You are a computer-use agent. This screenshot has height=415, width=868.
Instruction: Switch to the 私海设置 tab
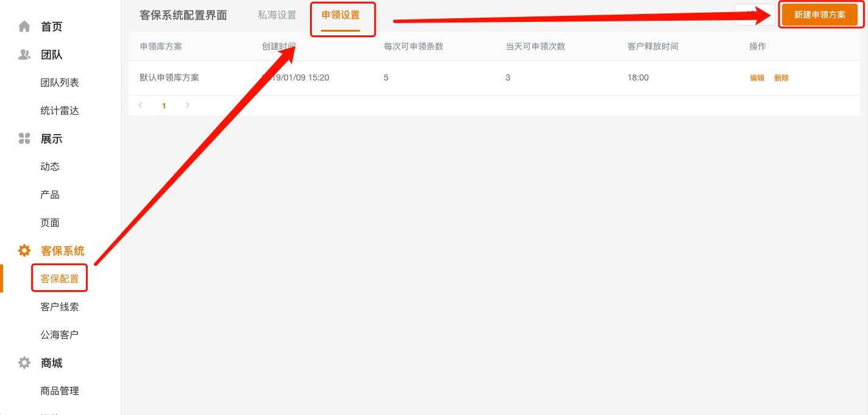[x=277, y=15]
